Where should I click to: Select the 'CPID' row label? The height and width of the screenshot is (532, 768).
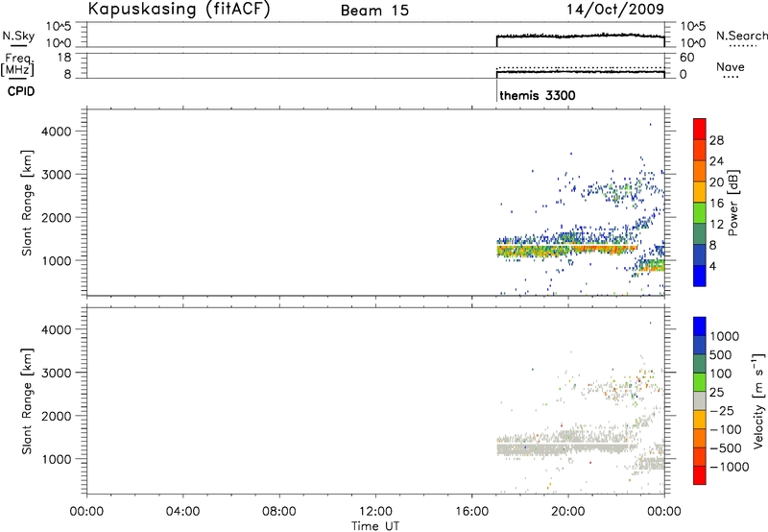(21, 91)
